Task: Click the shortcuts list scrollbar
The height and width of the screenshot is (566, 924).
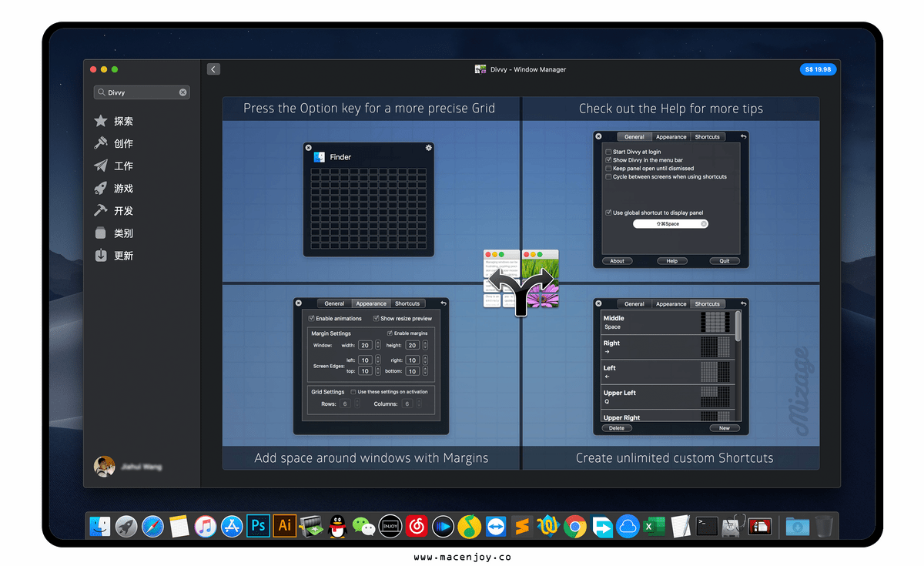Action: [x=739, y=326]
